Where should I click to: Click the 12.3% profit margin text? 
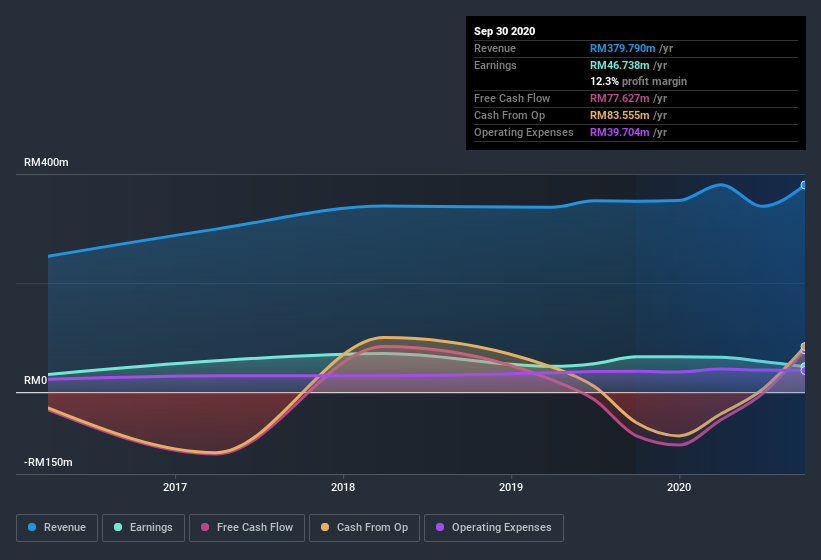pos(638,81)
